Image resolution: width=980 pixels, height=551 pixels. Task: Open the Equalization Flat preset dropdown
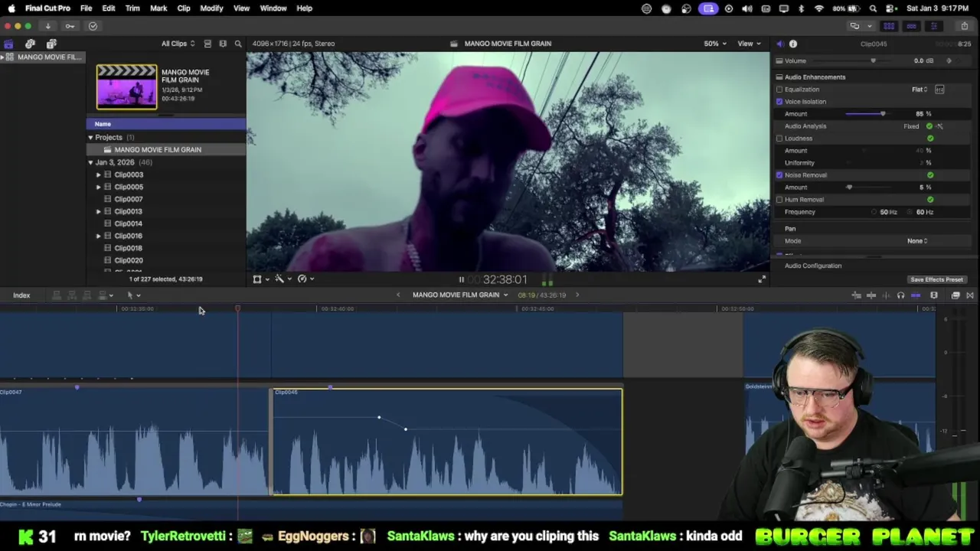[920, 90]
